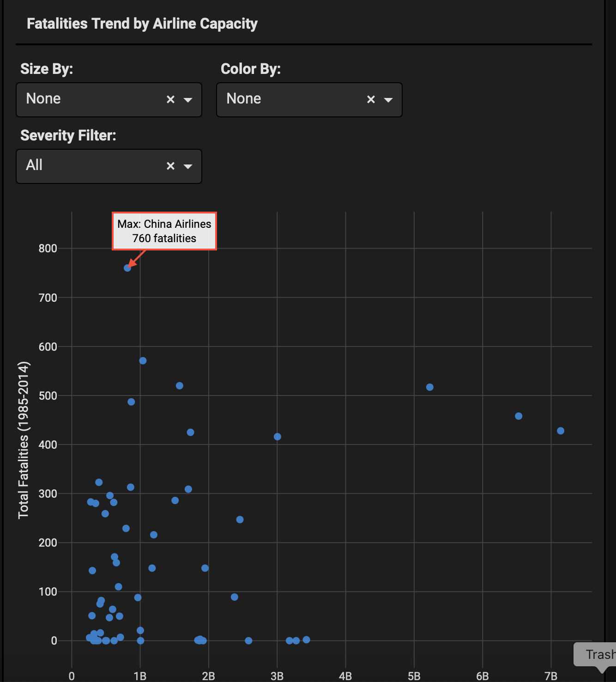Select the point at 3B with 416 fatalities
Image resolution: width=616 pixels, height=682 pixels.
[x=278, y=437]
